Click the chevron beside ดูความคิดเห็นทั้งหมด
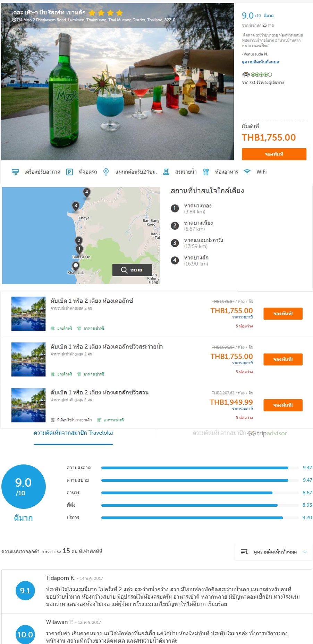 pos(305,552)
